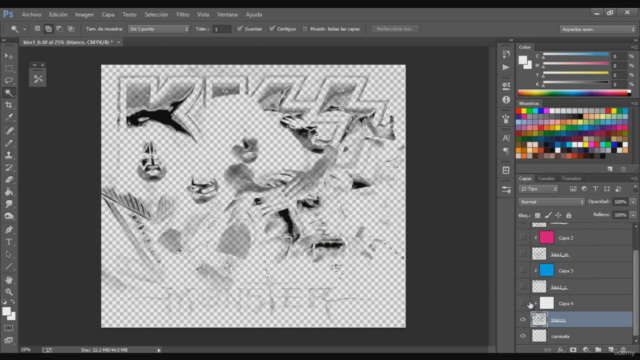Click Add layer style fx icon

(x=561, y=350)
